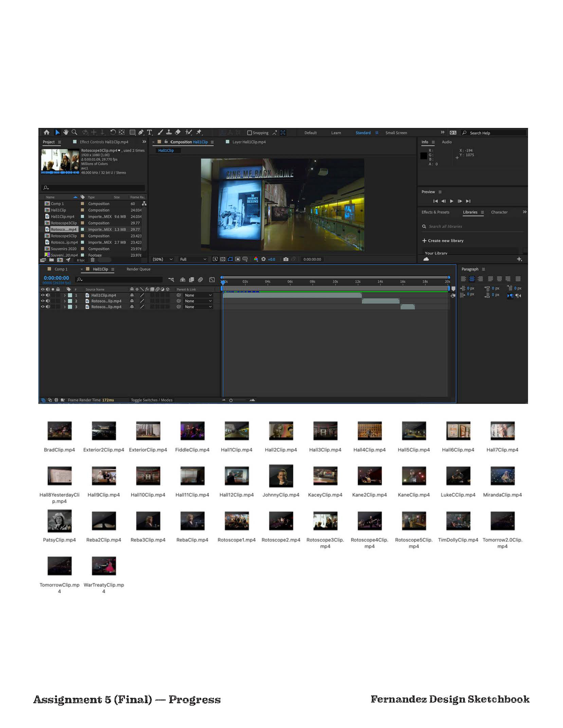Open the Full resolution dropdown
The image size is (563, 728).
(193, 259)
